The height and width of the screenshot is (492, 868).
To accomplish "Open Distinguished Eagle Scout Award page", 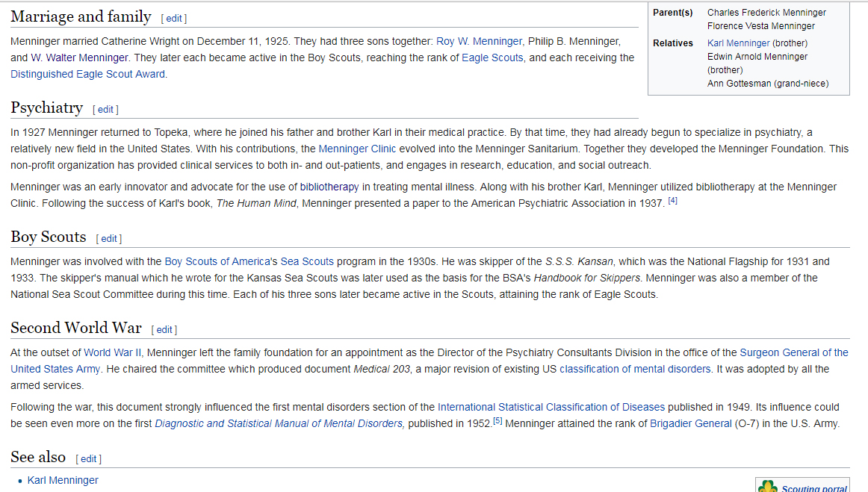I will (x=87, y=74).
